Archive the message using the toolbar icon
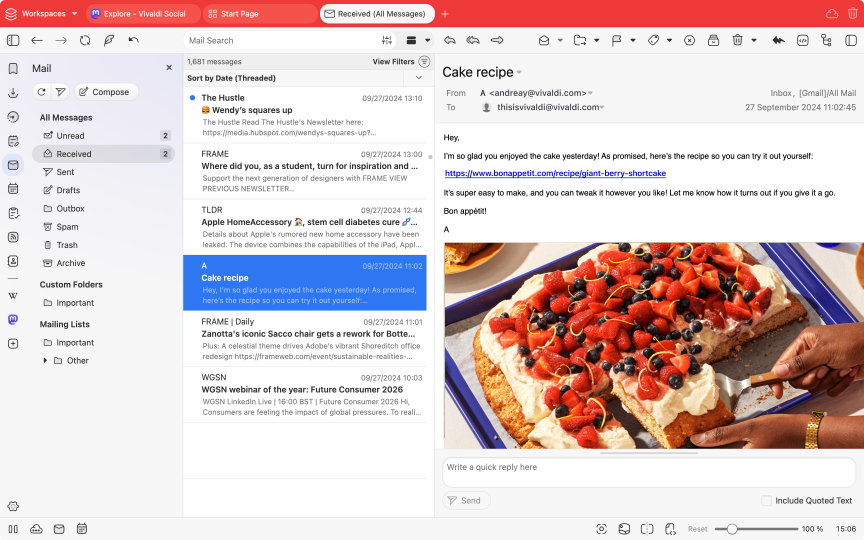This screenshot has height=540, width=864. tap(713, 40)
